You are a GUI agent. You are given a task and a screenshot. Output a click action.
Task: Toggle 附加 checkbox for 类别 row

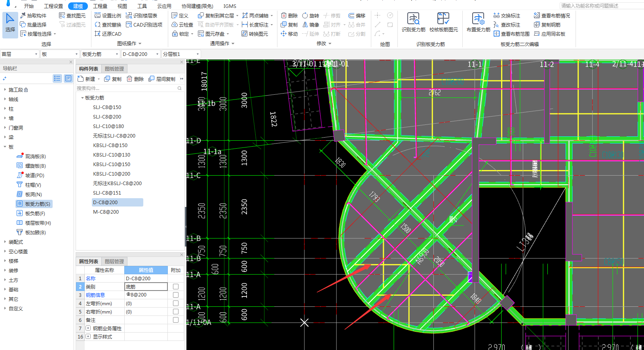[x=176, y=287]
